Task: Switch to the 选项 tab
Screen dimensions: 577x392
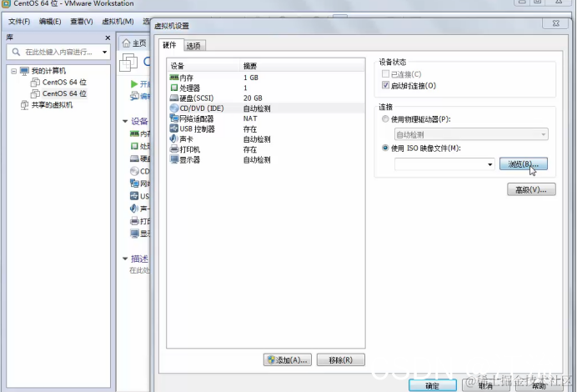Action: [193, 46]
